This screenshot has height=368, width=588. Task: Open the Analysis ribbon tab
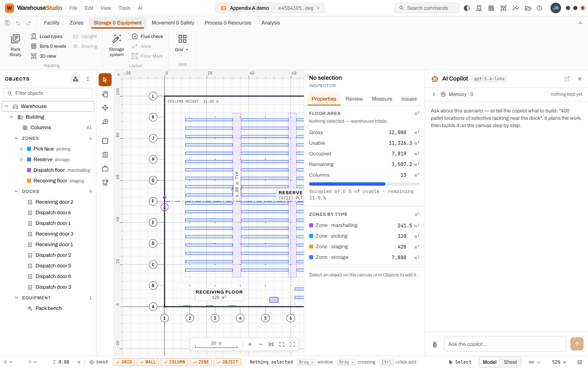click(271, 23)
